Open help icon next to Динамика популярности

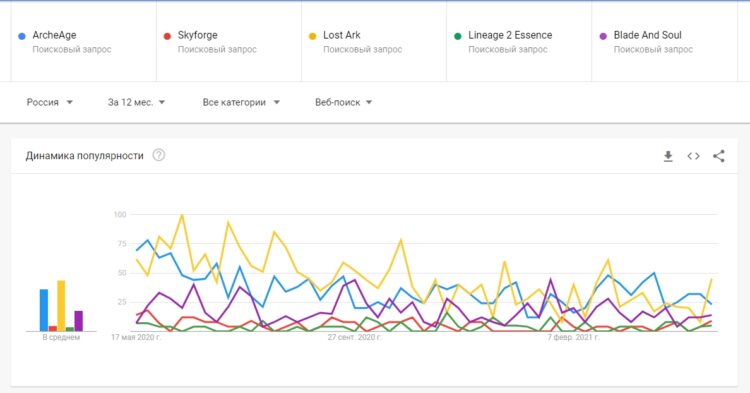[x=159, y=155]
